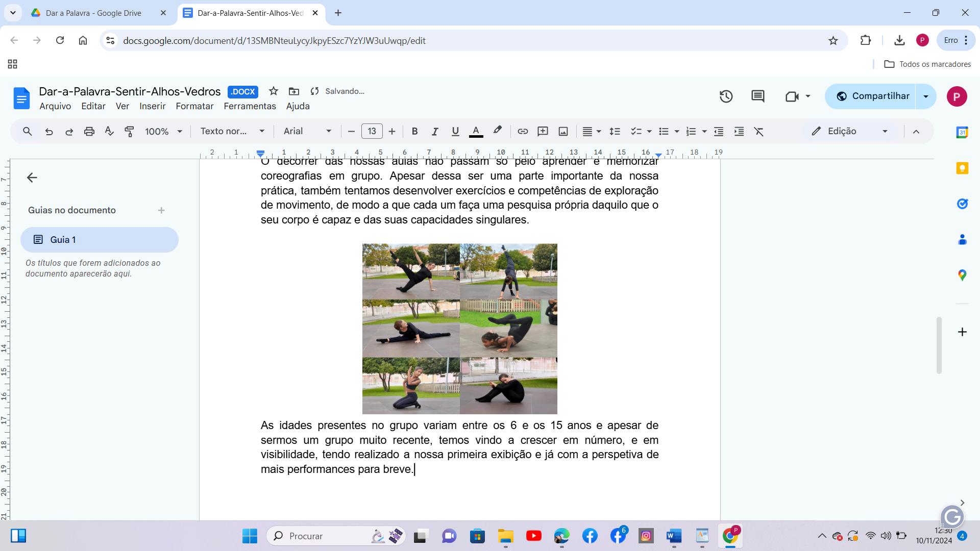Open the text color picker
The height and width of the screenshot is (551, 980).
pyautogui.click(x=476, y=132)
